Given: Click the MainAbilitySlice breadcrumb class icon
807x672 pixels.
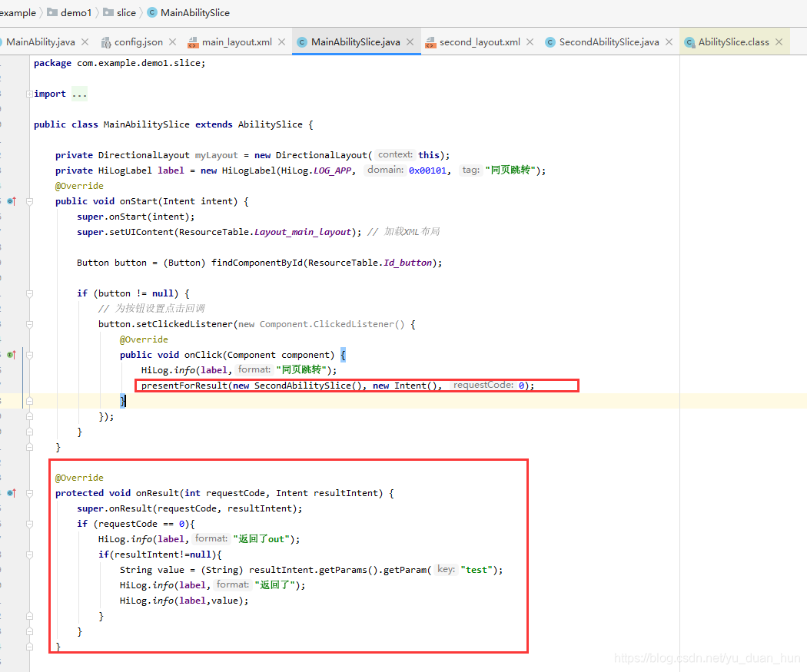Looking at the screenshot, I should [152, 12].
